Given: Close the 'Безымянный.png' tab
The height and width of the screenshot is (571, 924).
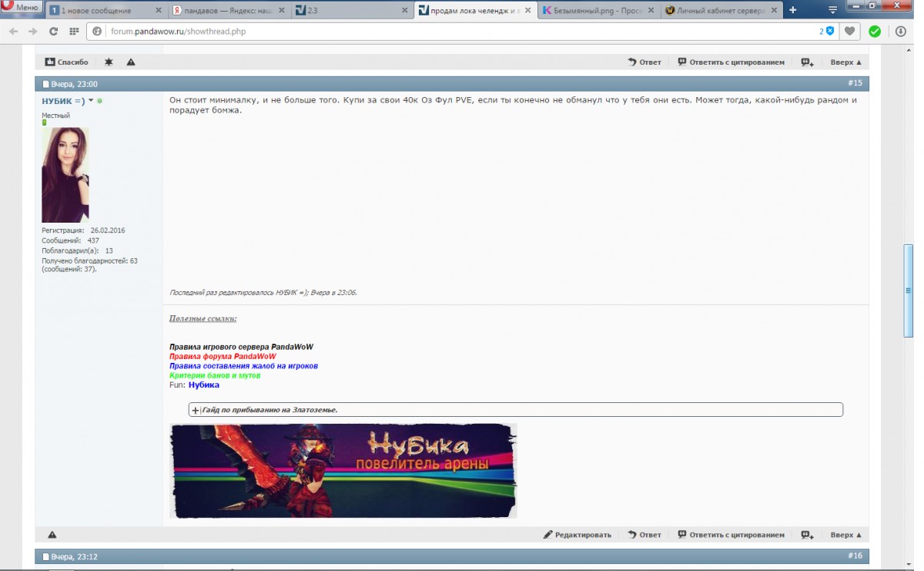Looking at the screenshot, I should pos(651,11).
